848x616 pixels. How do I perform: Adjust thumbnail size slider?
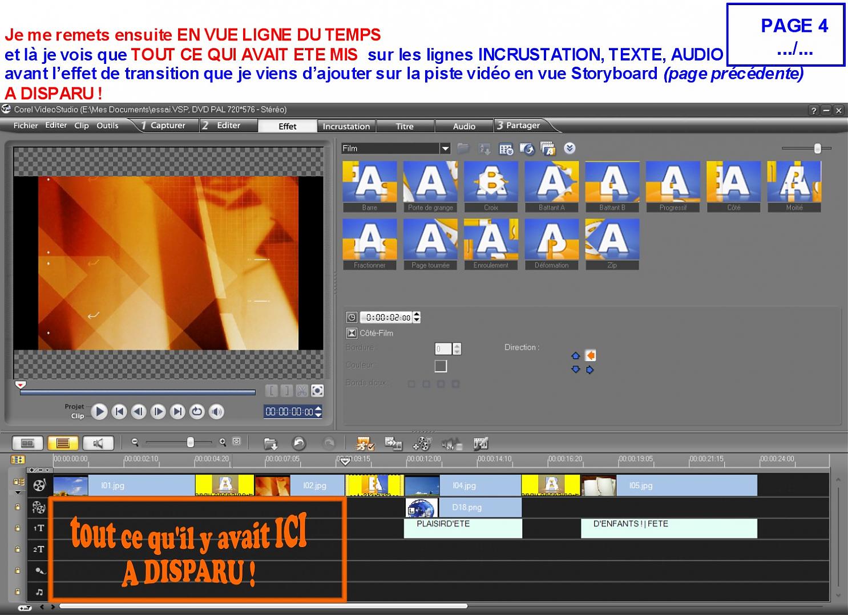click(818, 148)
